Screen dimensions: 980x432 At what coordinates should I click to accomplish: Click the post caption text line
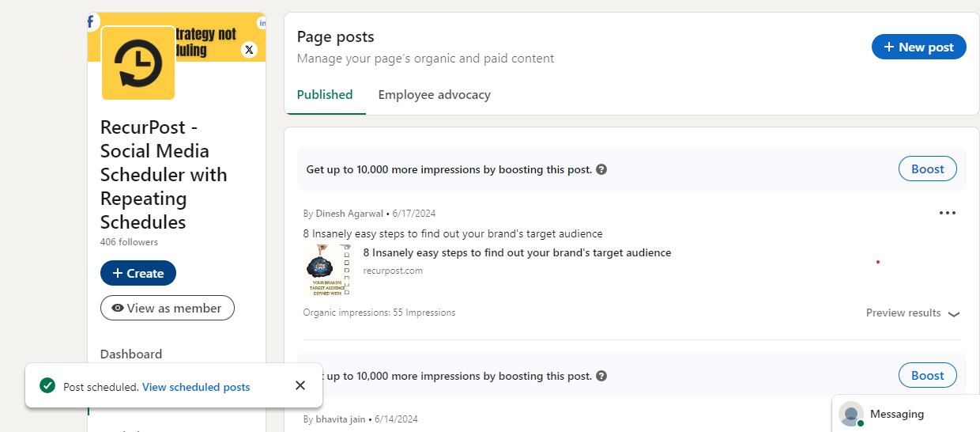453,233
